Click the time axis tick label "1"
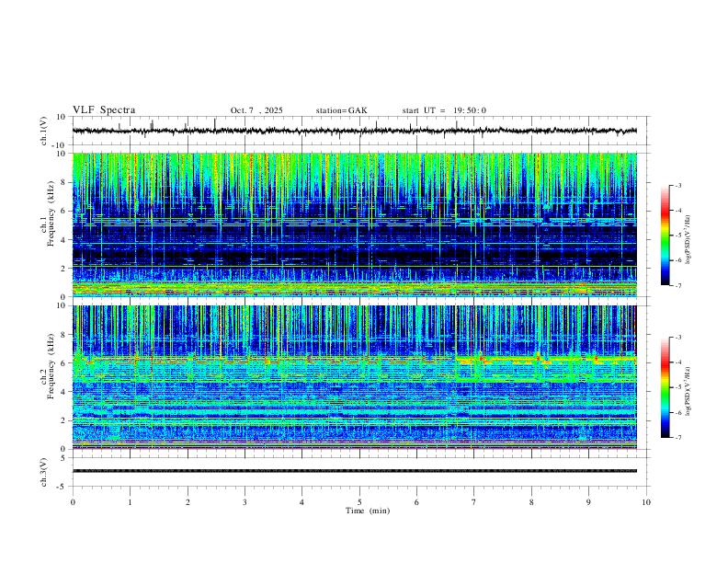Screen dimensions: 728x563 130,502
